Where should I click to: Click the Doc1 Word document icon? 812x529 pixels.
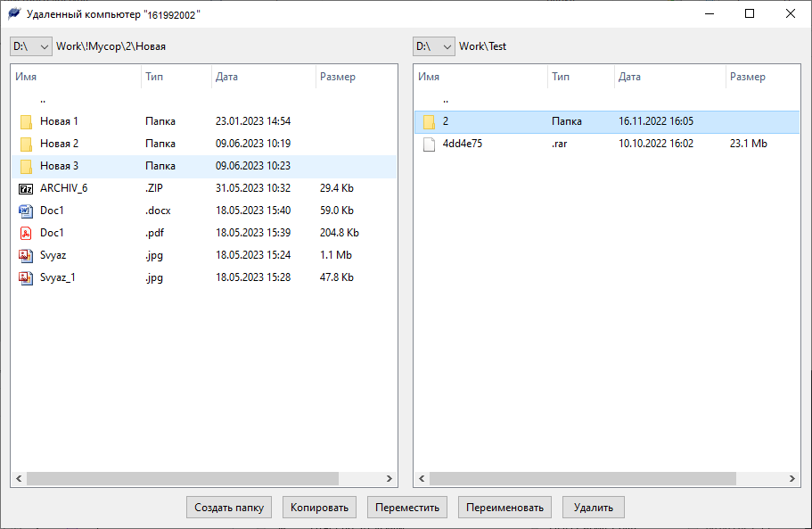pyautogui.click(x=26, y=211)
